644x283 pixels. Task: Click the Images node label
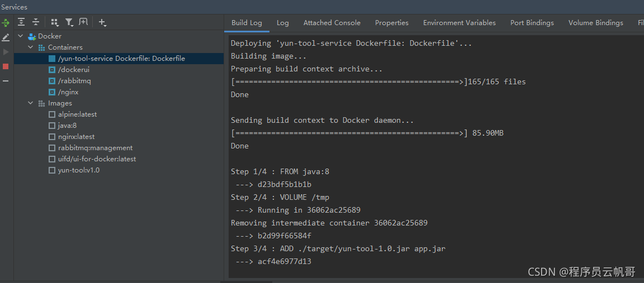(x=60, y=103)
